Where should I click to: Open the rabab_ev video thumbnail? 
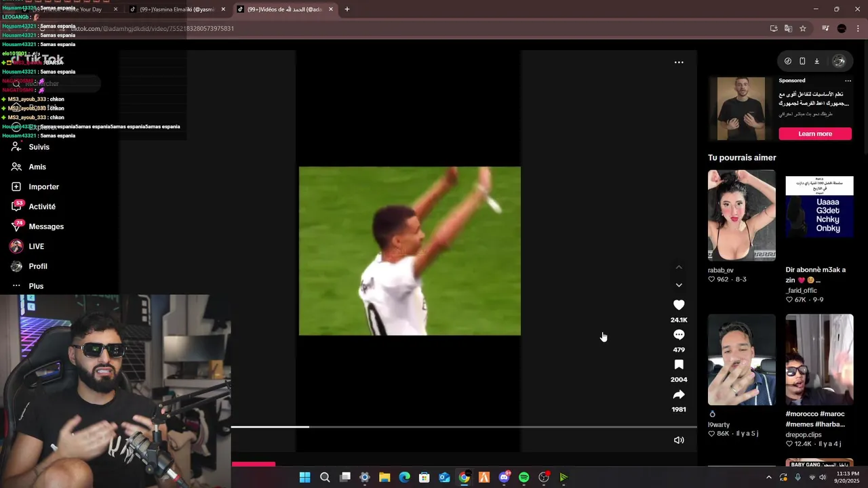tap(741, 216)
